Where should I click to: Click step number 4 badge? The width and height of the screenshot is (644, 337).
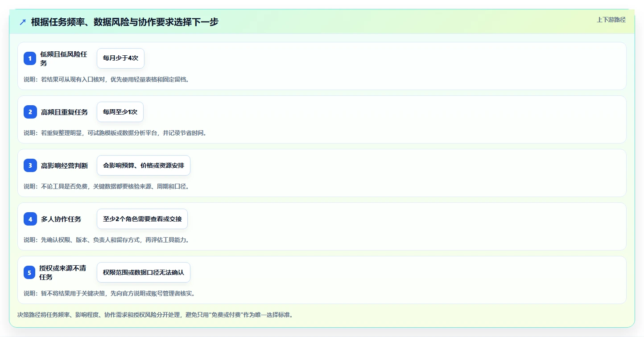point(30,219)
